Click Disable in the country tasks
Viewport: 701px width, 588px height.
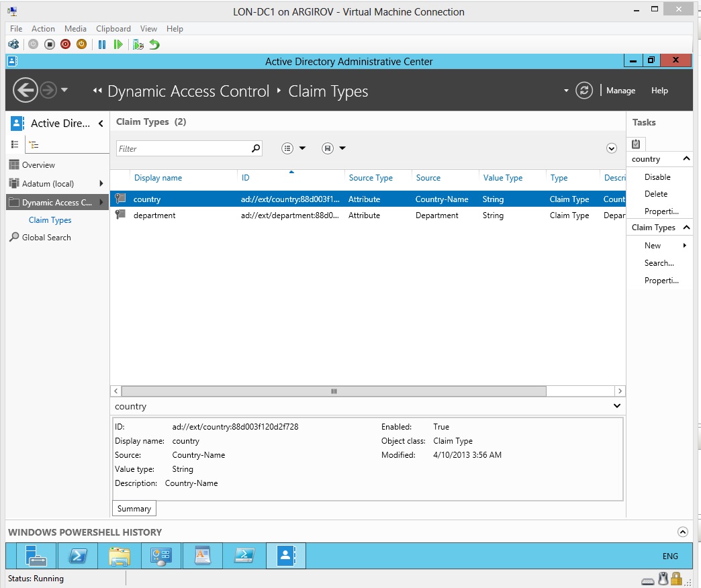coord(657,177)
